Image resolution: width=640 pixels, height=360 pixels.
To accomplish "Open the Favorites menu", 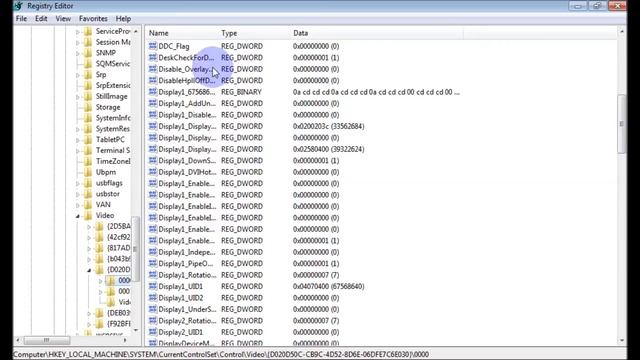I will pos(93,19).
